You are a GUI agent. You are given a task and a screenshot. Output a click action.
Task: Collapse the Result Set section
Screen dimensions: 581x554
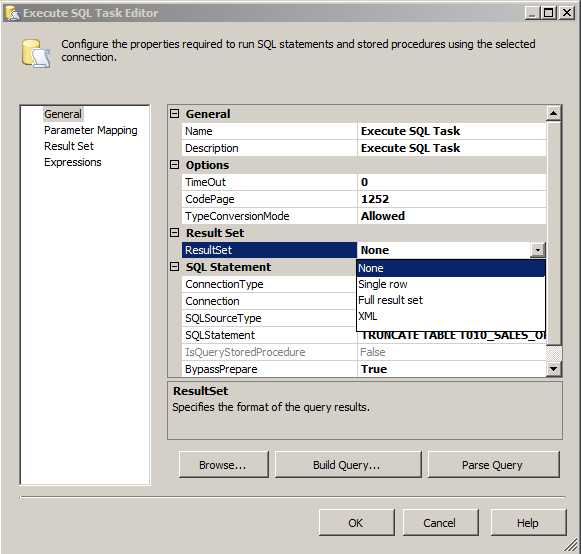[x=175, y=233]
